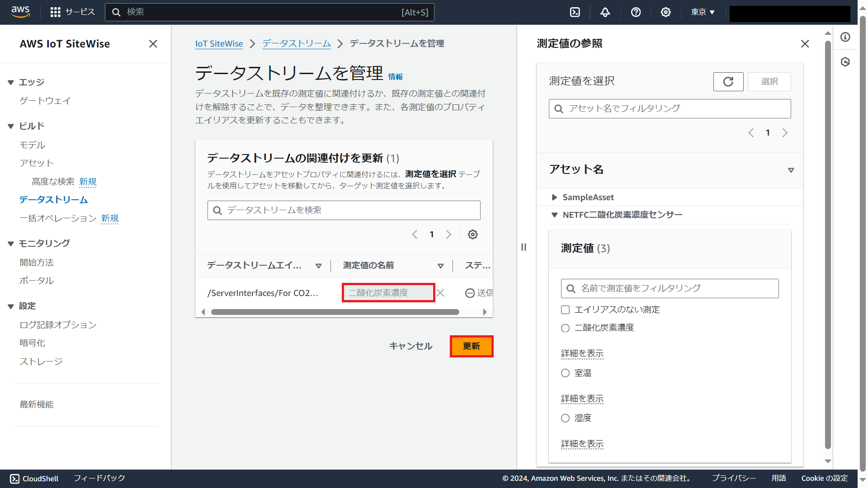Open the 東京 region dropdown
868x488 pixels.
pos(702,12)
